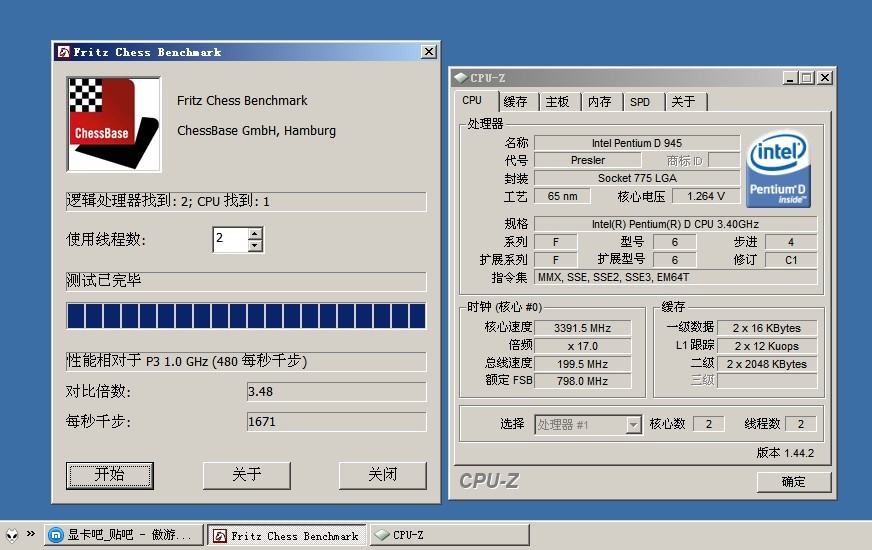The height and width of the screenshot is (550, 872).
Task: Click the thread count input field
Action: [229, 239]
